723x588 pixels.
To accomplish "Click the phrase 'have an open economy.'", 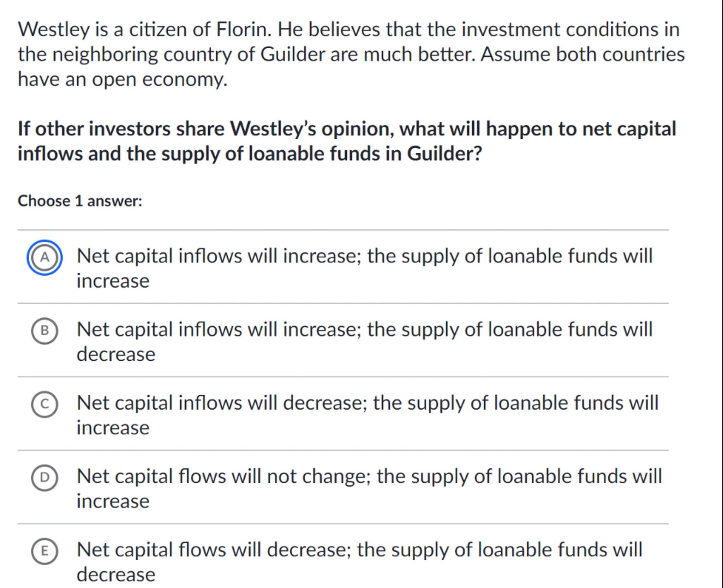I will 123,79.
